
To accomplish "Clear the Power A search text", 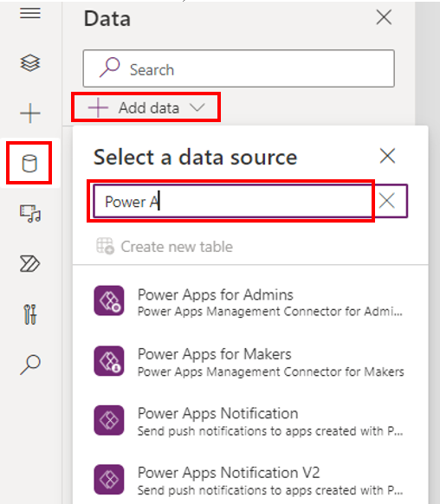I will (387, 201).
